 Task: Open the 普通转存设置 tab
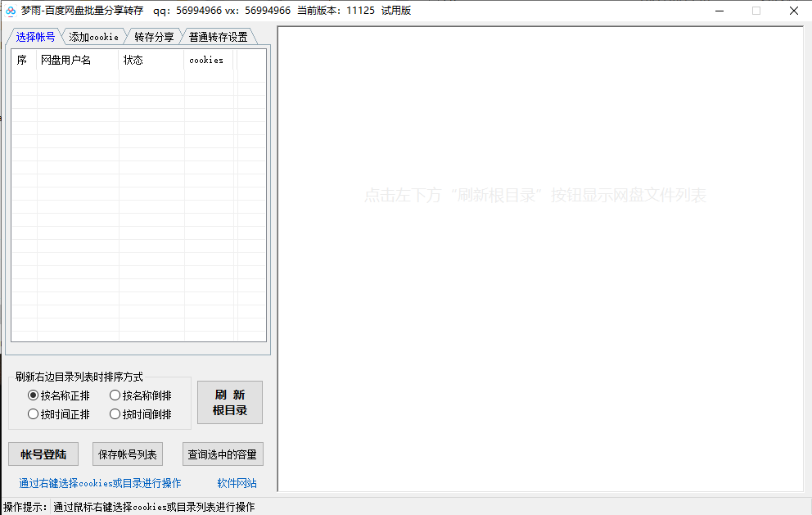[218, 37]
